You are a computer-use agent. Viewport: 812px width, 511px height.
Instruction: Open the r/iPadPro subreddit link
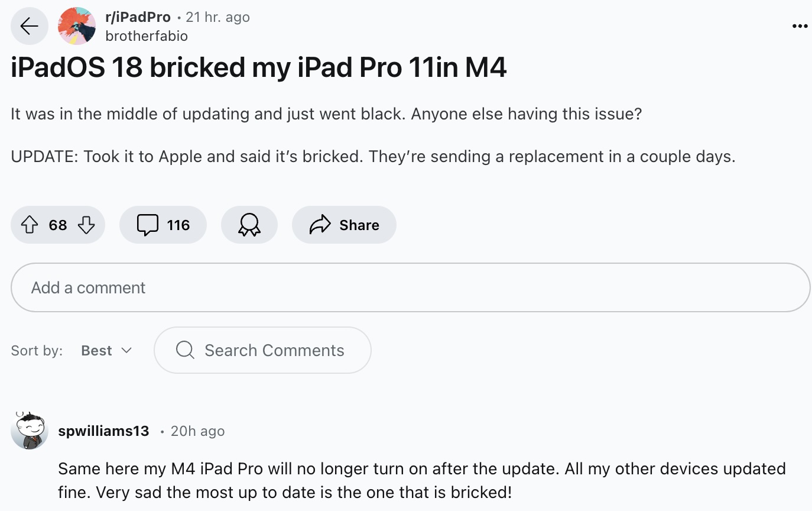[138, 17]
